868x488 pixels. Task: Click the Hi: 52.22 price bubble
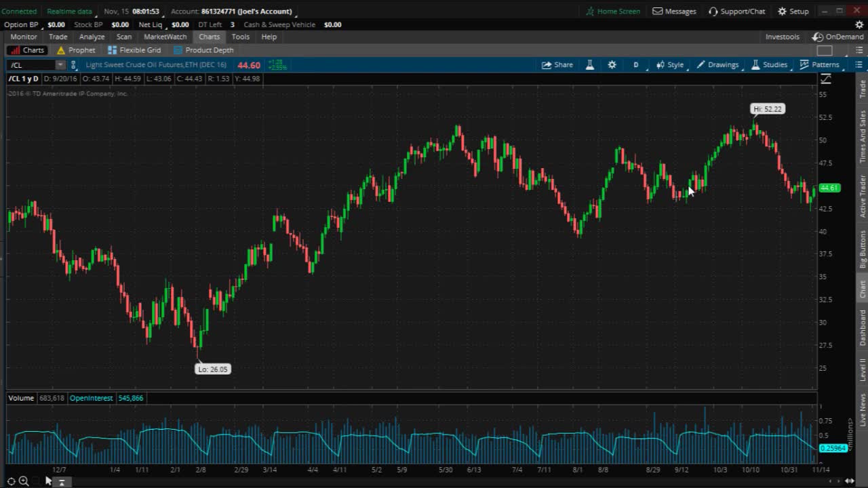click(x=768, y=108)
